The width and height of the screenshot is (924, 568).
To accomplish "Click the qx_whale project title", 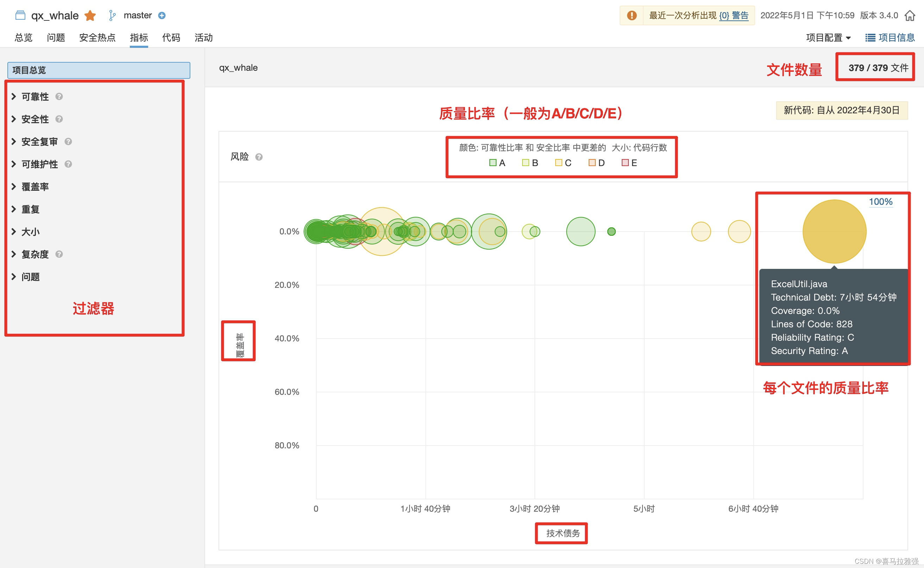I will tap(55, 15).
